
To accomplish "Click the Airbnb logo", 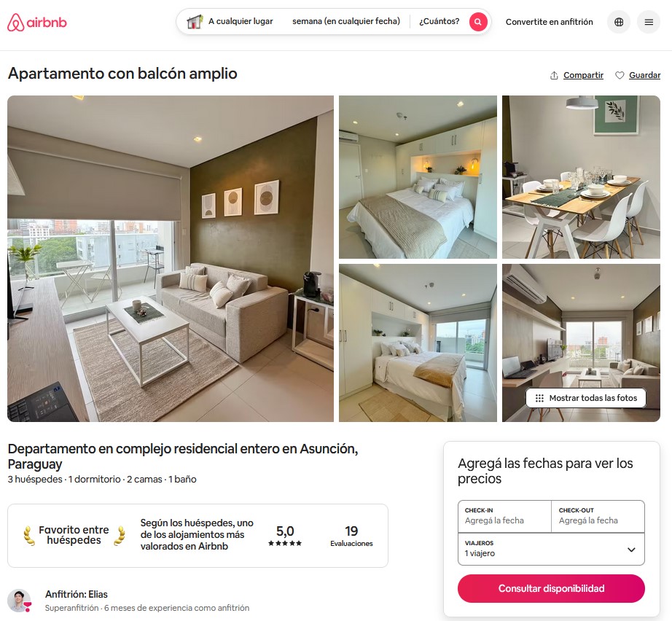I will coord(37,22).
